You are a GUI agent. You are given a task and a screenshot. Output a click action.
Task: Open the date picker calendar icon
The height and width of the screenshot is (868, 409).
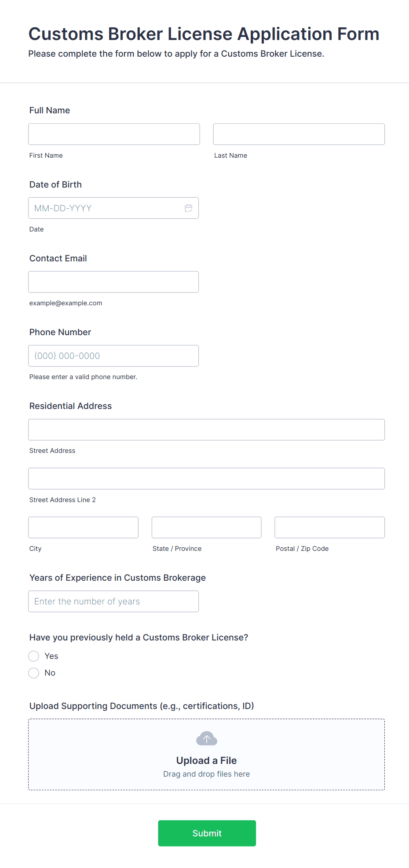[x=189, y=208]
